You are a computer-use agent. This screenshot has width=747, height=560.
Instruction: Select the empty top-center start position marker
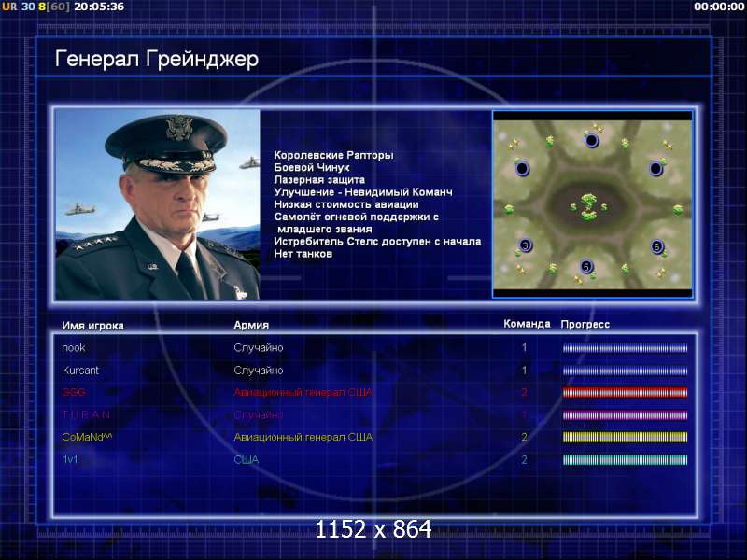591,141
